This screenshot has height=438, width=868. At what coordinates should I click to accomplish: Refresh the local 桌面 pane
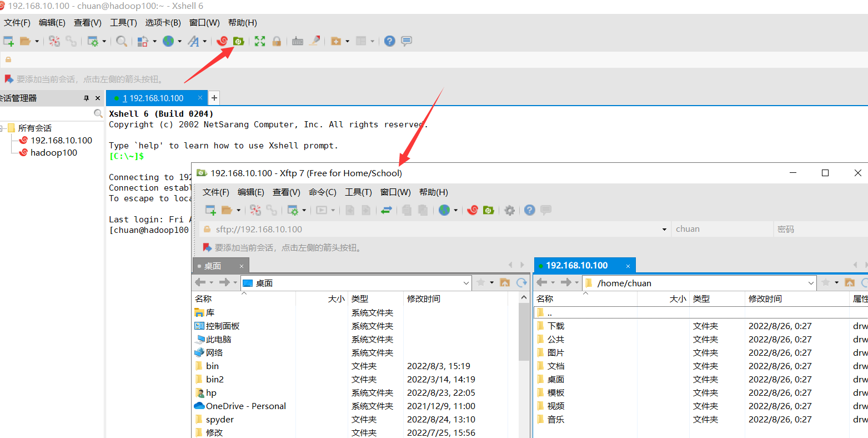521,283
